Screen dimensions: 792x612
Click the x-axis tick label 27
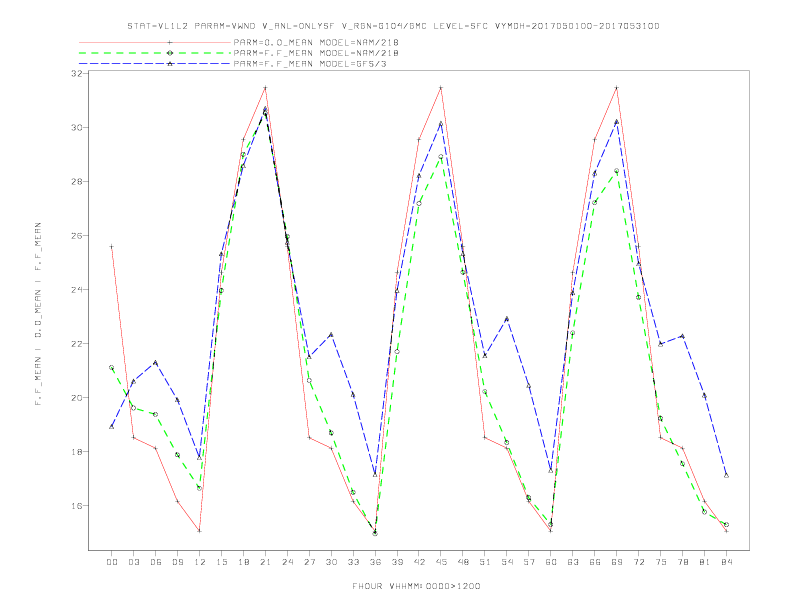pos(309,562)
